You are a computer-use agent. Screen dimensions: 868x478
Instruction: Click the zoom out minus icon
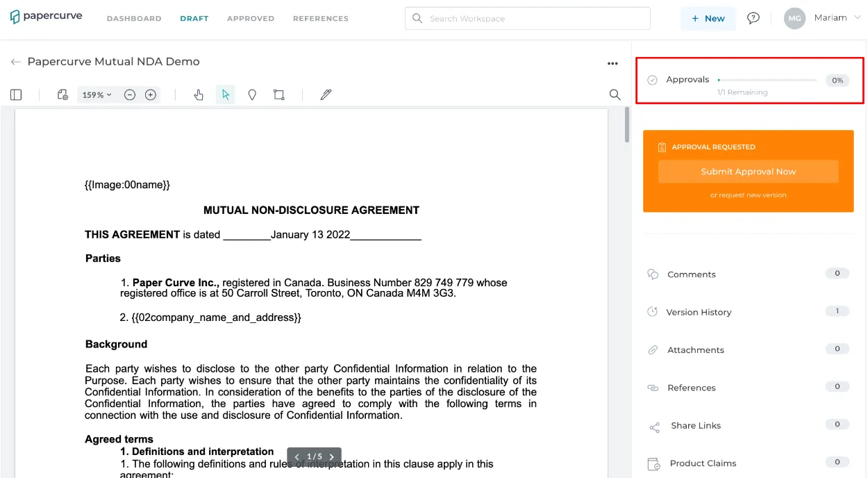[130, 94]
